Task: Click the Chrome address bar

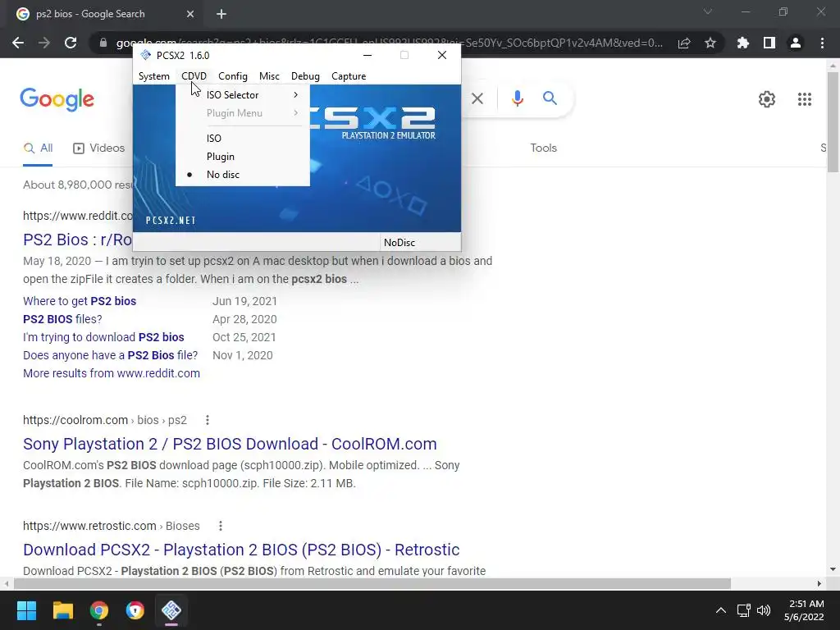Action: point(389,43)
